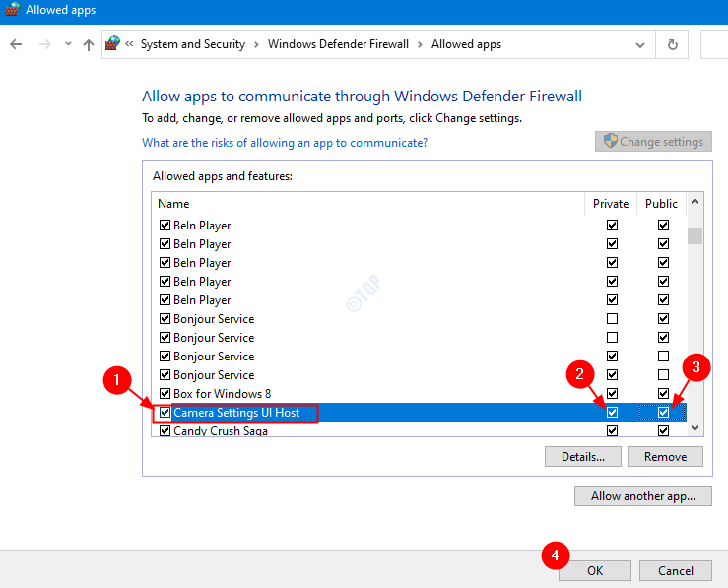Click the Allowed apps title bar icon
The width and height of the screenshot is (728, 588).
(12, 9)
